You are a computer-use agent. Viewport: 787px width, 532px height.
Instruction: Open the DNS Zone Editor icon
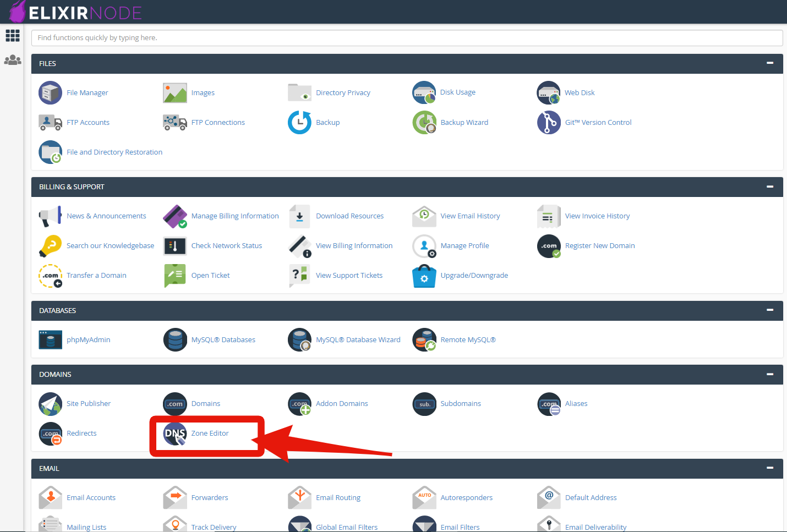(175, 434)
